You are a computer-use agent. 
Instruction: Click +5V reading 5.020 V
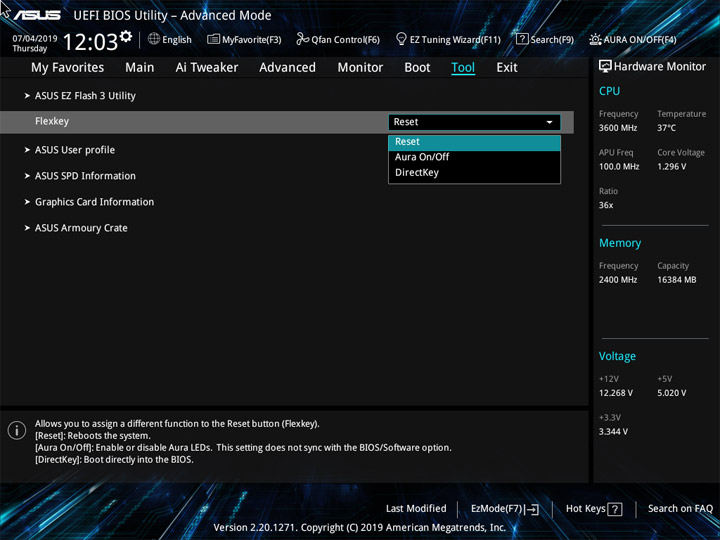(671, 393)
